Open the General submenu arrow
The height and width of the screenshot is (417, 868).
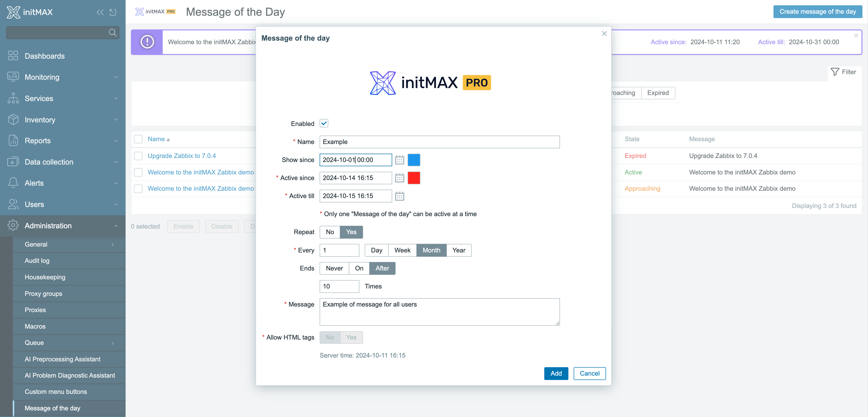pyautogui.click(x=113, y=245)
